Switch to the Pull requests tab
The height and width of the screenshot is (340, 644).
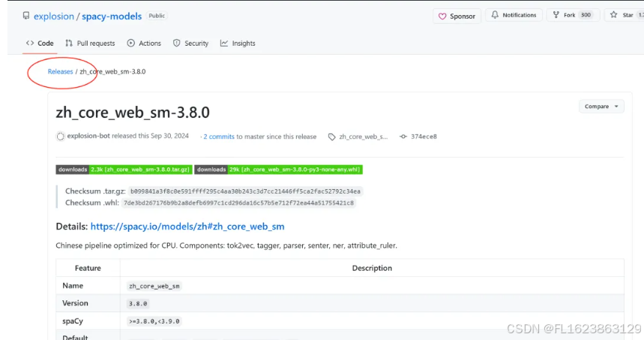click(91, 44)
